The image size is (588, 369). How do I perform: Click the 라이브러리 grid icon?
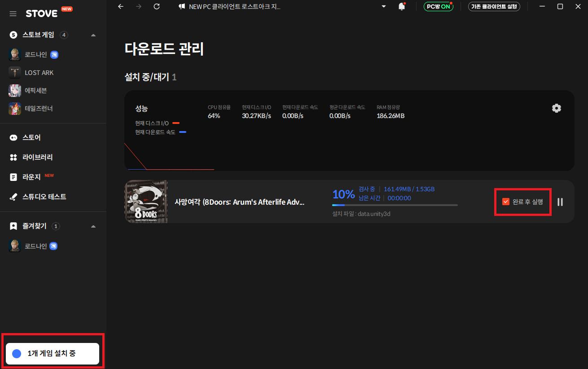click(13, 158)
